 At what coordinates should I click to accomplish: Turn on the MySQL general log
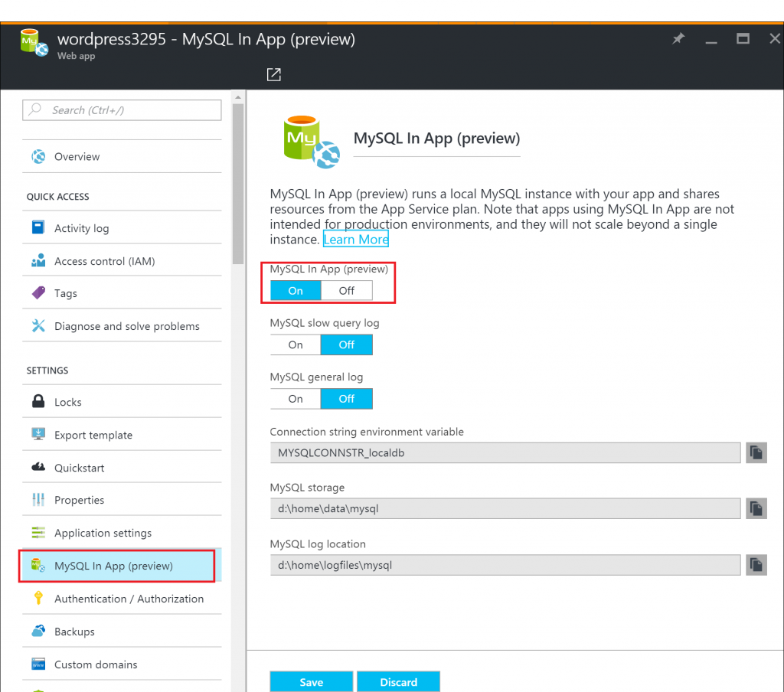point(295,398)
